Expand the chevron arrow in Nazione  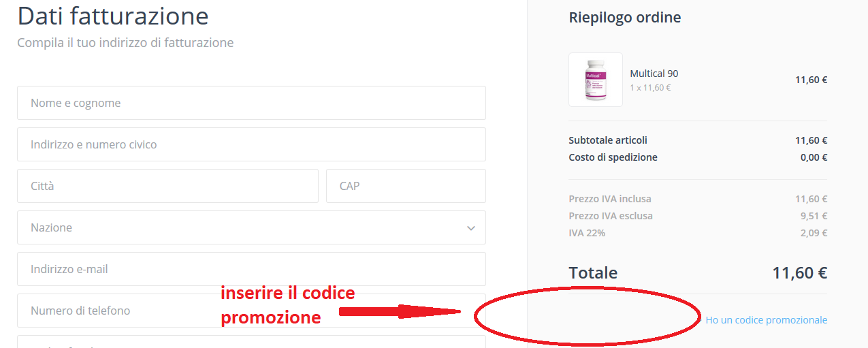click(471, 228)
